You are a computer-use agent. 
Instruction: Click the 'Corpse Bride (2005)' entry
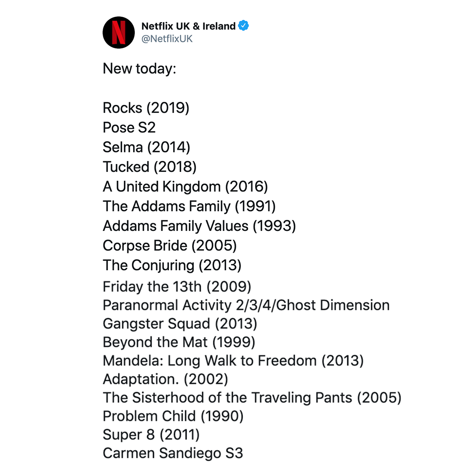(170, 246)
